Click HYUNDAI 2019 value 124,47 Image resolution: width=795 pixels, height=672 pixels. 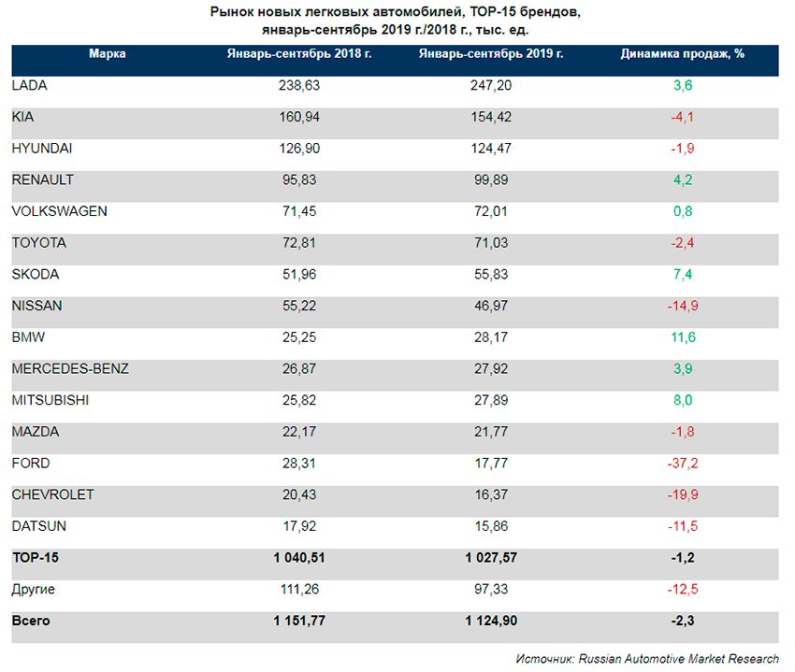[x=491, y=148]
